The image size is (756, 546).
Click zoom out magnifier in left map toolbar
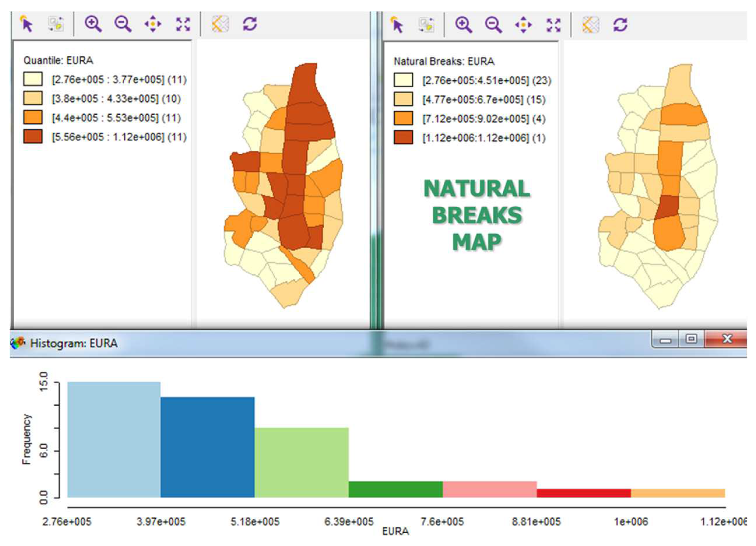(x=123, y=24)
